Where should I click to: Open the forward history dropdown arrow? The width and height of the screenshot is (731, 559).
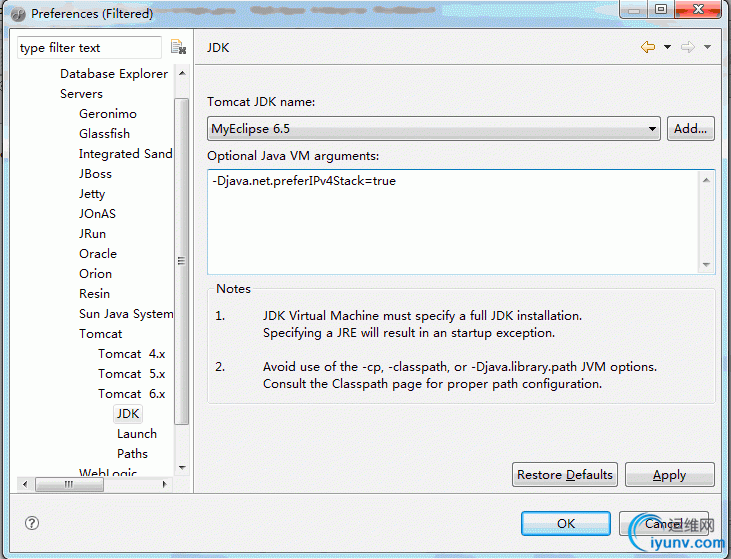(x=707, y=47)
